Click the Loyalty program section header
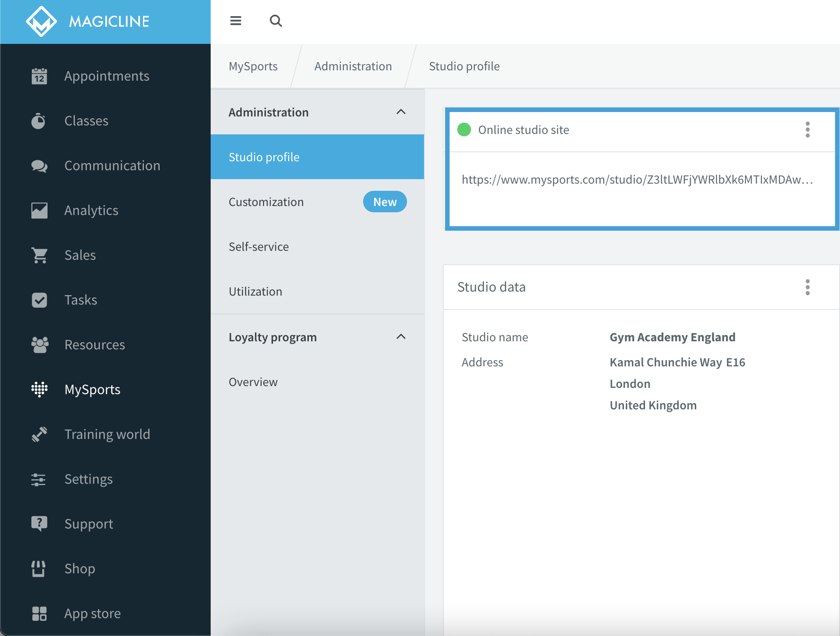Viewport: 840px width, 636px height. click(x=317, y=337)
